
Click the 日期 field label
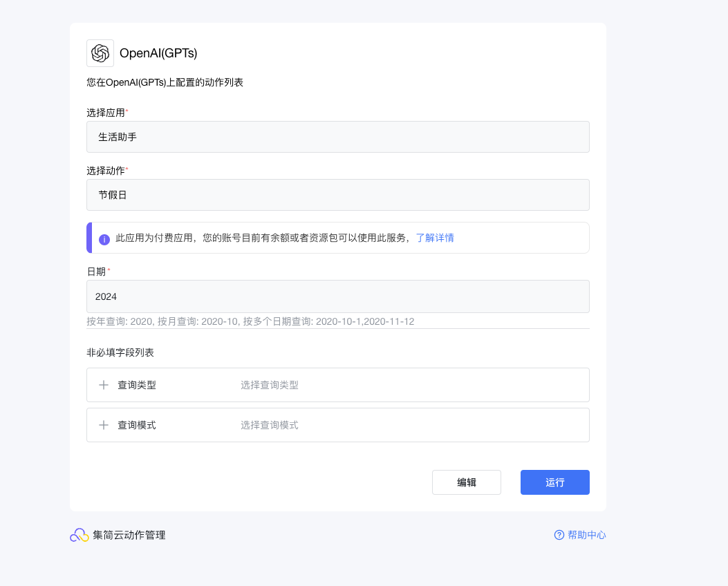tap(97, 272)
